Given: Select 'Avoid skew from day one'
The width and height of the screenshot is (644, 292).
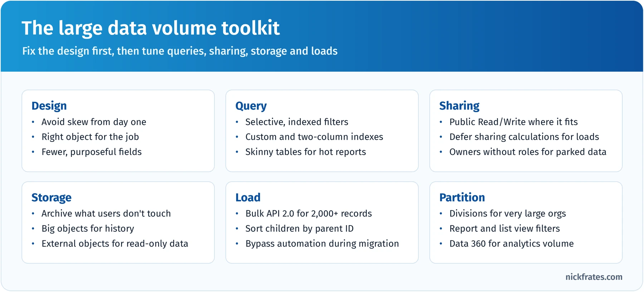Looking at the screenshot, I should pos(94,122).
